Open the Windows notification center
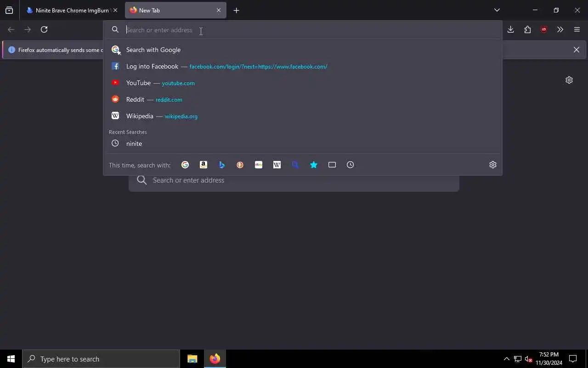The image size is (588, 368). (x=573, y=359)
